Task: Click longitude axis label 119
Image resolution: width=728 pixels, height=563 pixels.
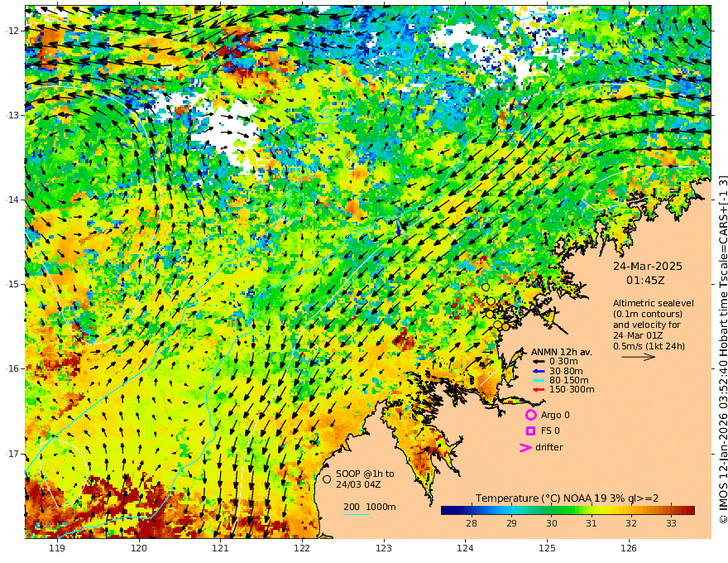Action: (57, 548)
